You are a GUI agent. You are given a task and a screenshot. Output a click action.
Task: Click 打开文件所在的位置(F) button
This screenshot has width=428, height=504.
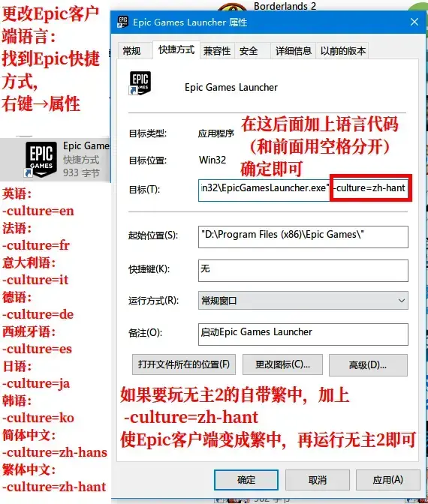(x=184, y=364)
